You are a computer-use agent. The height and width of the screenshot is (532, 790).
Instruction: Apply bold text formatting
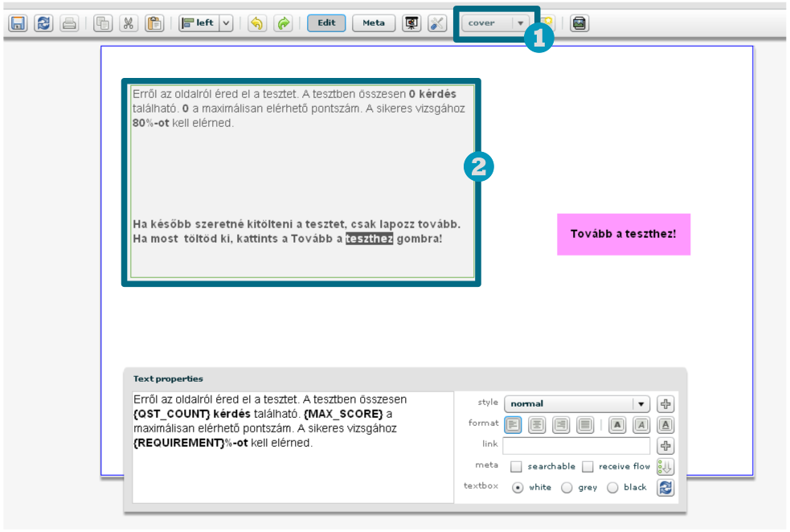tap(616, 425)
